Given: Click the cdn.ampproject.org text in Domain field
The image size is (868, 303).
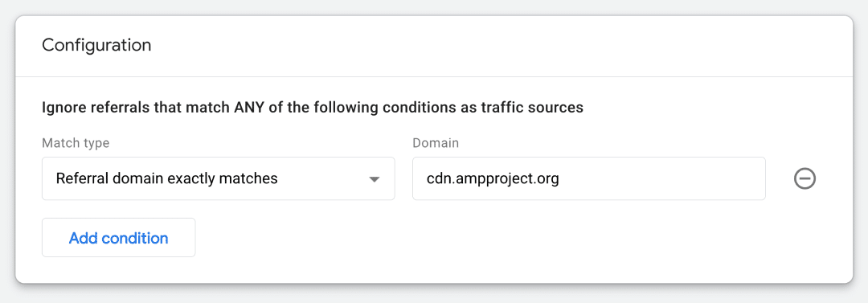Looking at the screenshot, I should pos(493,179).
